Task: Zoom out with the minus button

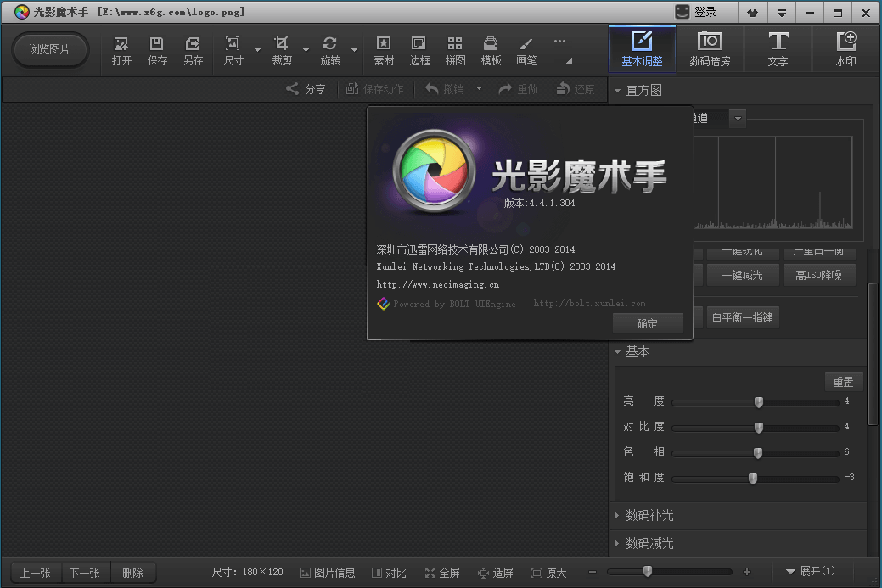Action: 593,572
